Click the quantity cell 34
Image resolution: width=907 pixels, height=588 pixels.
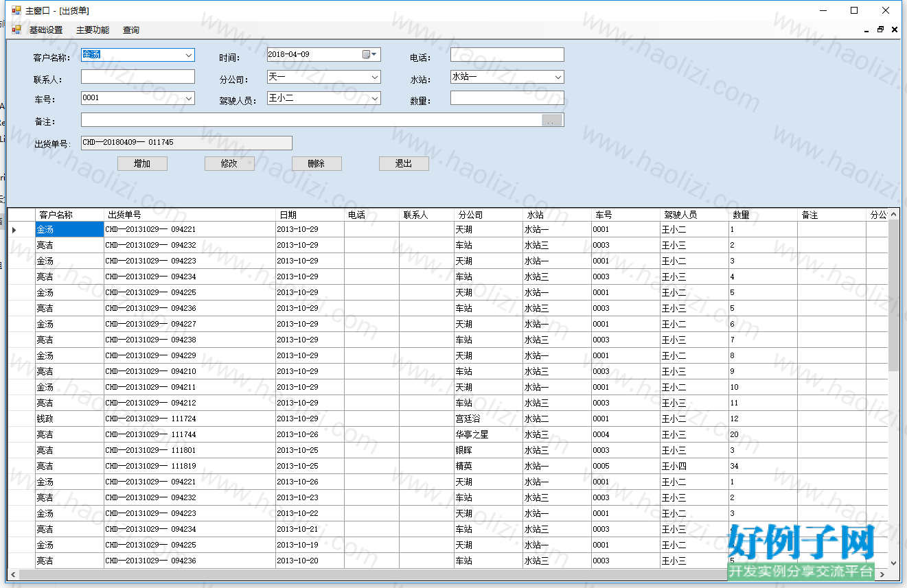[x=763, y=467]
